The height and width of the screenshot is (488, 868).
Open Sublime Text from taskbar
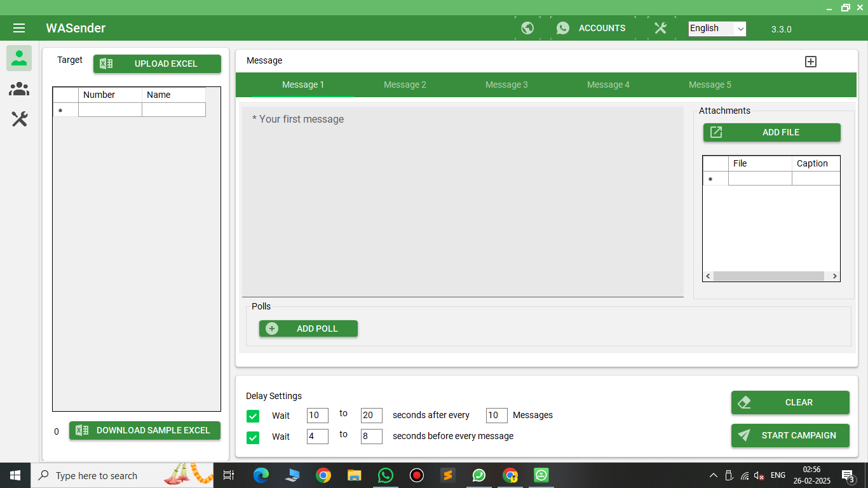(x=448, y=475)
